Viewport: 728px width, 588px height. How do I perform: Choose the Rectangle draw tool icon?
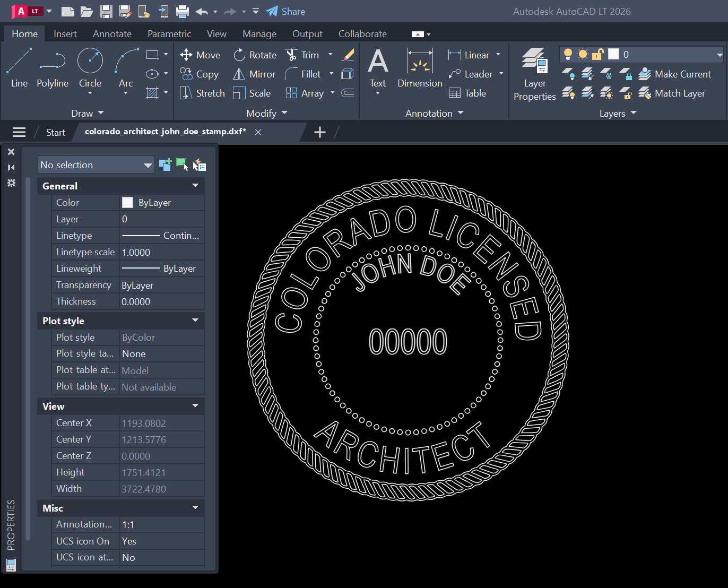coord(152,55)
